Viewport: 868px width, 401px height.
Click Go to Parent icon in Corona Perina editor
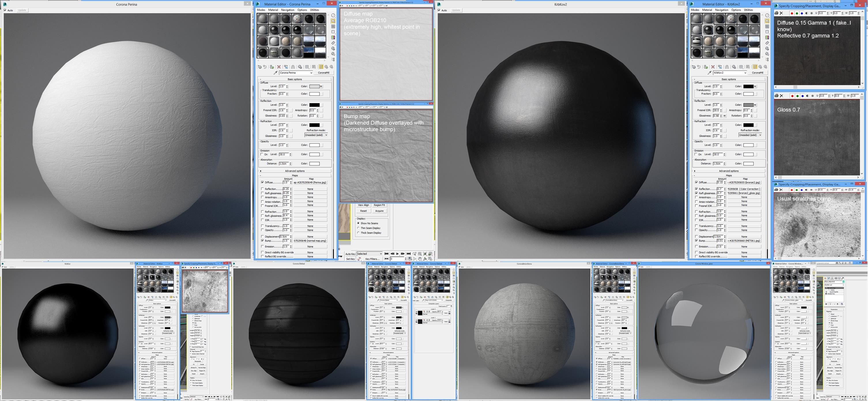pyautogui.click(x=326, y=67)
